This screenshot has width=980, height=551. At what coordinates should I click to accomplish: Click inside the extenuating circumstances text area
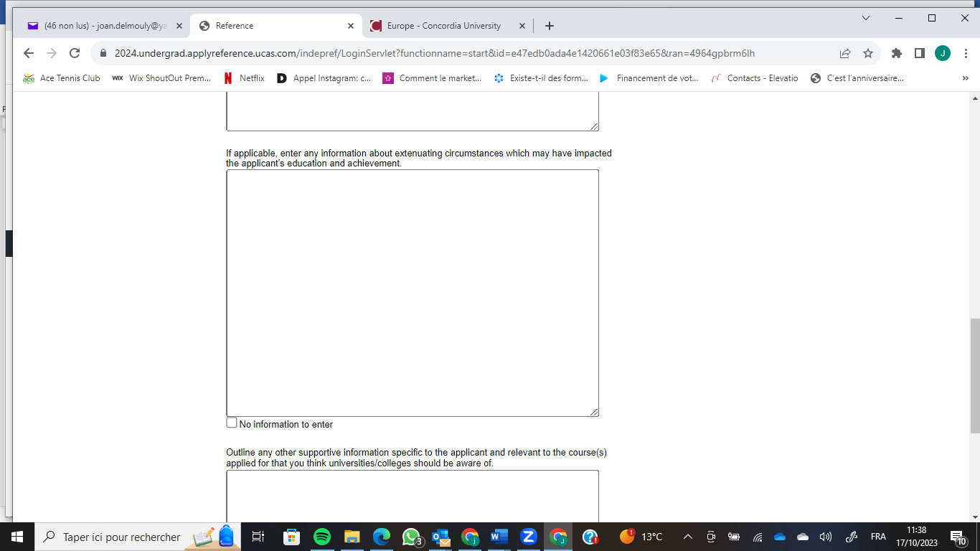[412, 293]
